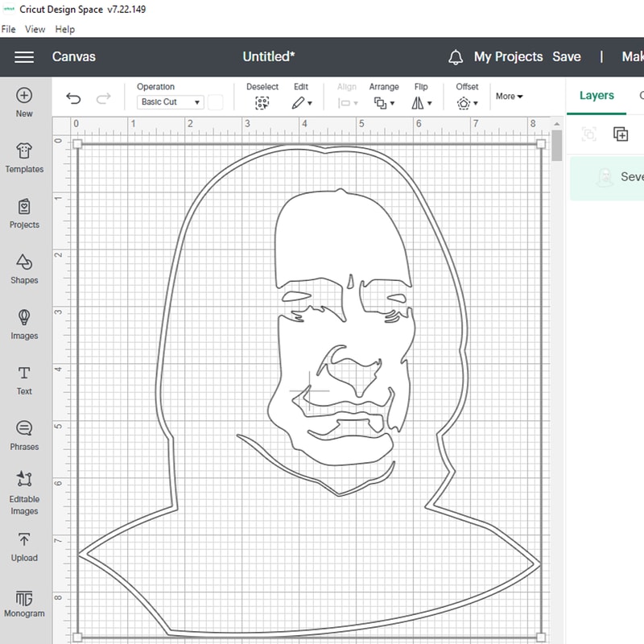This screenshot has height=644, width=644.
Task: Open the File menu
Action: (9, 29)
